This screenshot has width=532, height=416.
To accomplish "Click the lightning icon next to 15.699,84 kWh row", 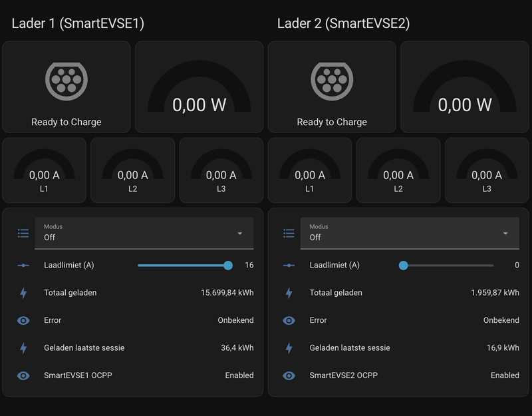I will tap(23, 293).
